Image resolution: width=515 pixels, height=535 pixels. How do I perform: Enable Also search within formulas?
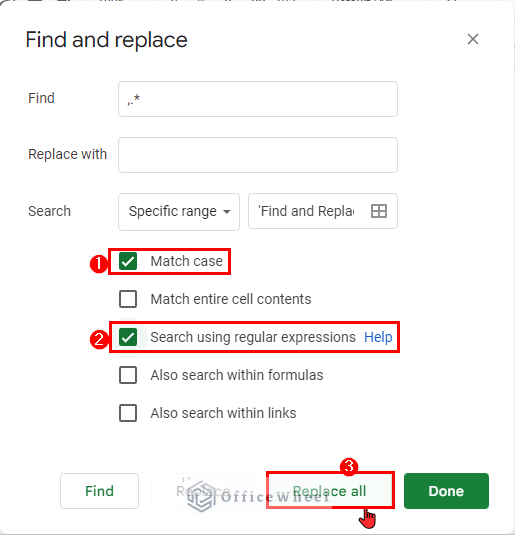(128, 375)
